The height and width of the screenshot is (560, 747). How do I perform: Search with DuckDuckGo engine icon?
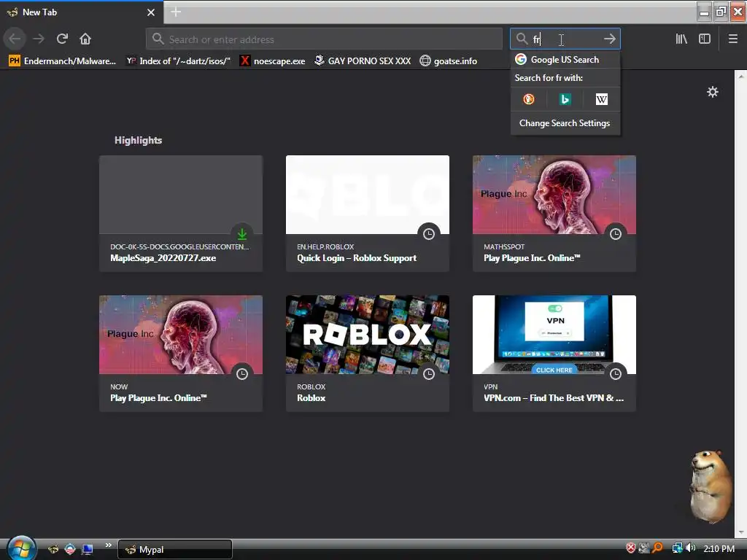tap(529, 99)
